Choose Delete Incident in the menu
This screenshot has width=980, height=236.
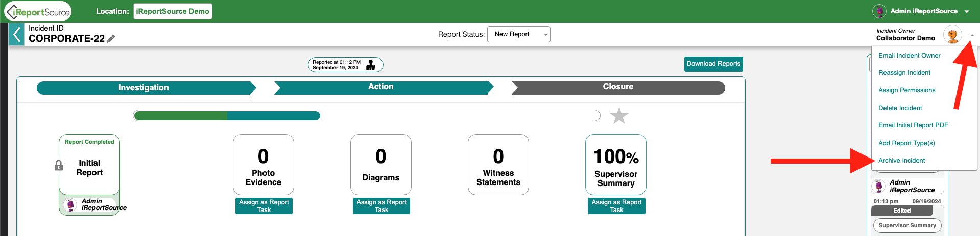(x=900, y=108)
